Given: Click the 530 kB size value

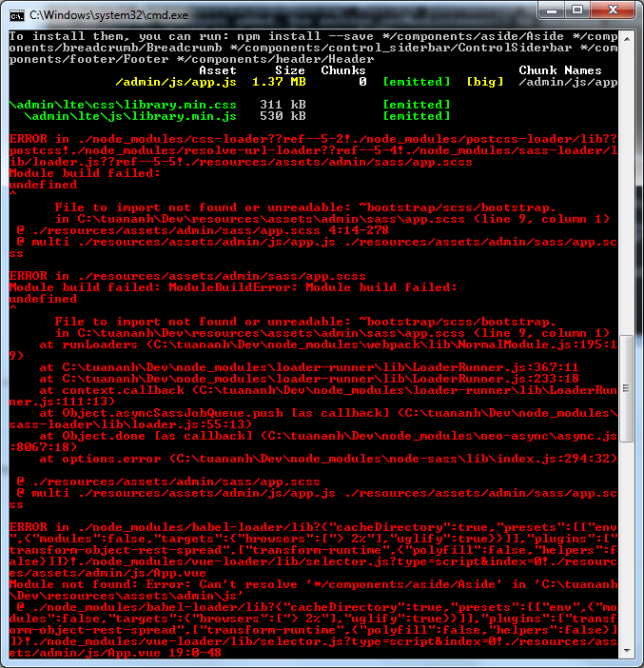Looking at the screenshot, I should pos(283,116).
